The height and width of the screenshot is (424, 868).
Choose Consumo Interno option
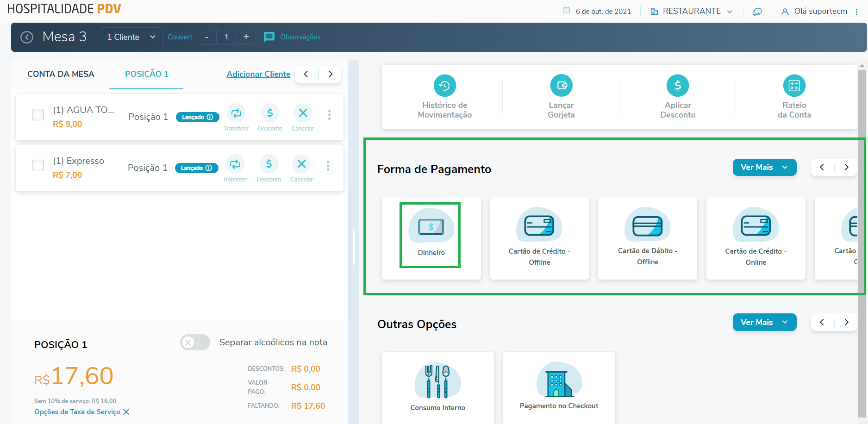438,388
